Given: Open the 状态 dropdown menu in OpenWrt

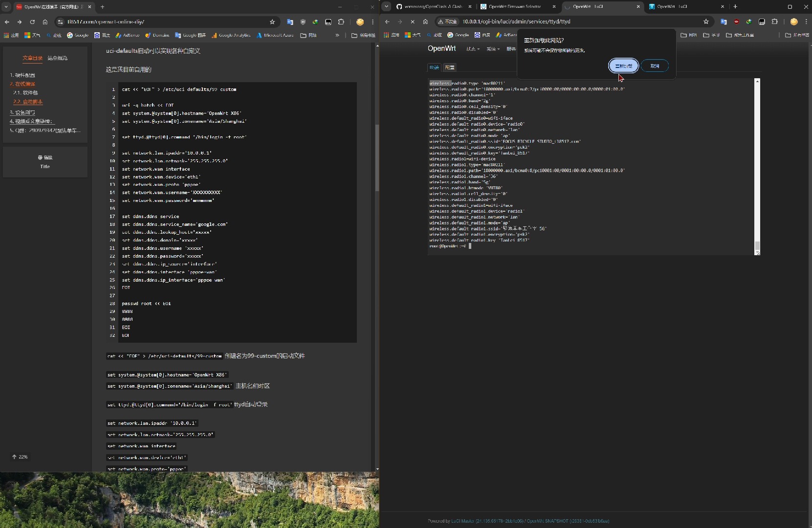Looking at the screenshot, I should [x=472, y=49].
